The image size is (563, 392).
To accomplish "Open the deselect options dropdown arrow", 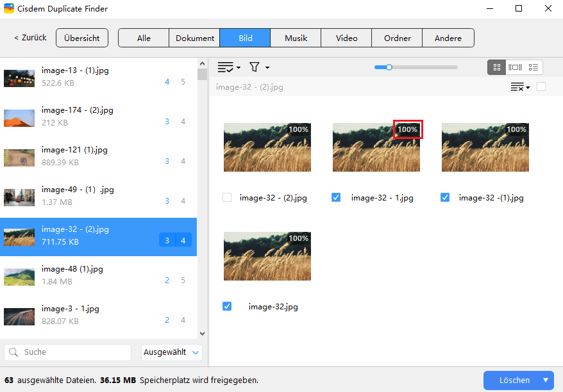I will click(x=528, y=88).
